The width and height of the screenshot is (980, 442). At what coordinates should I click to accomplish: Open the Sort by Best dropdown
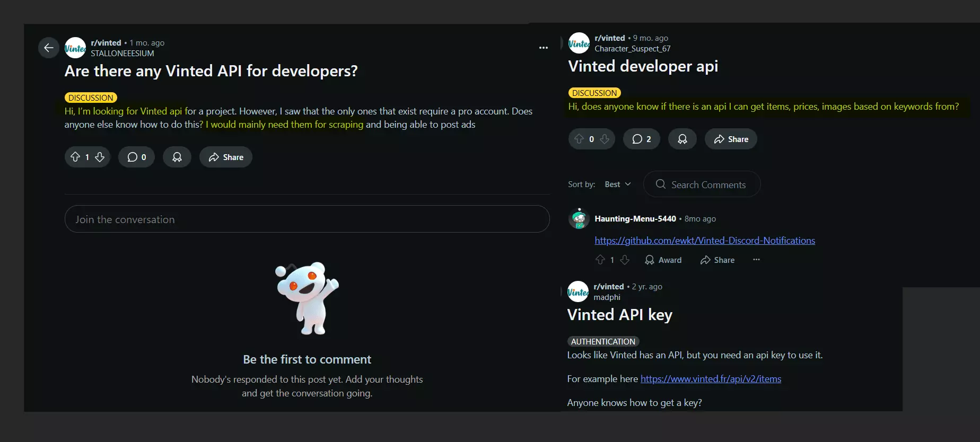tap(618, 184)
